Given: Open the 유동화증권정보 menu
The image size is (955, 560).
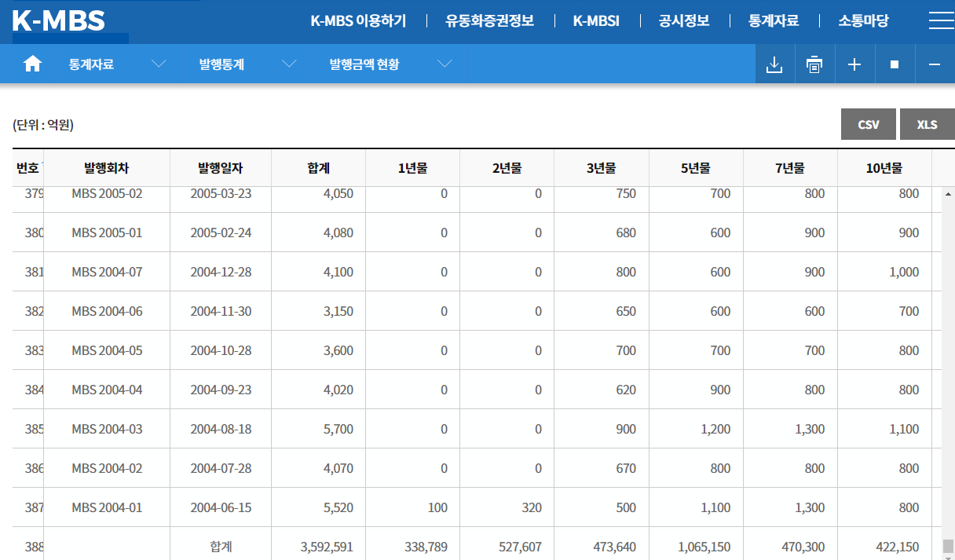Looking at the screenshot, I should coord(490,21).
